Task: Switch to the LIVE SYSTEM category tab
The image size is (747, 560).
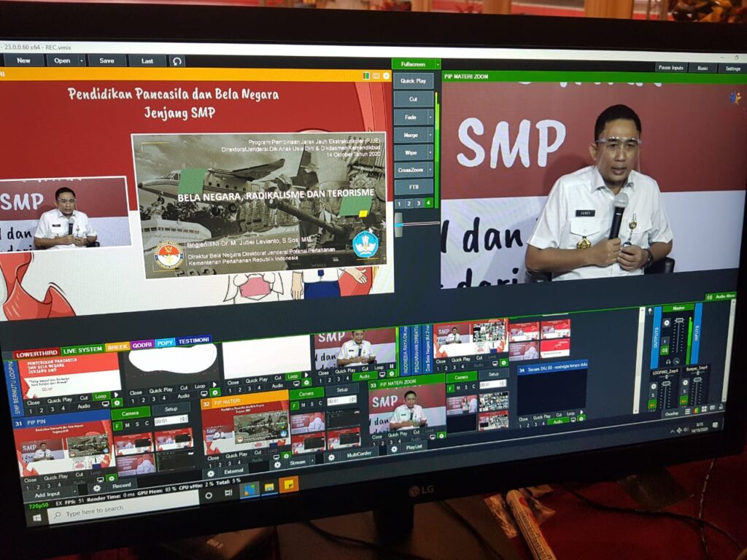Action: 82,350
